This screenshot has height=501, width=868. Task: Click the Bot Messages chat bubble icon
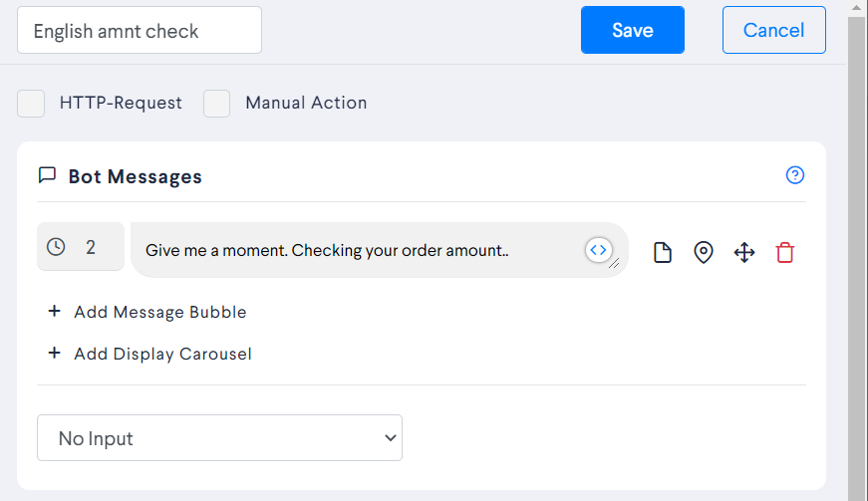[47, 175]
